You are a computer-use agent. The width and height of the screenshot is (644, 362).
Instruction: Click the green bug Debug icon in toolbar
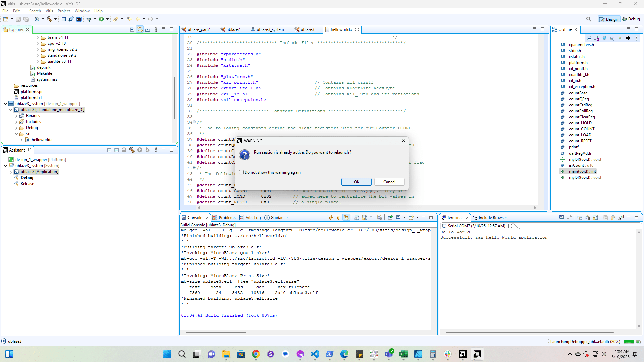click(89, 19)
